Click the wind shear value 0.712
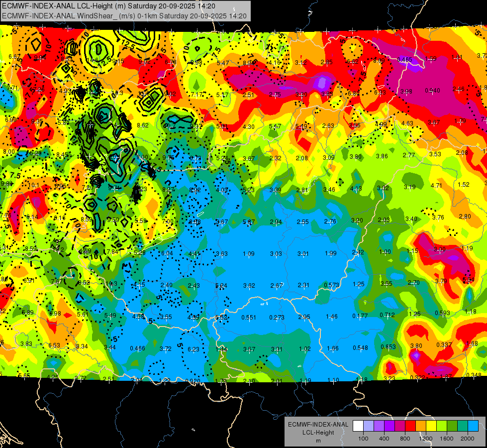 tap(388, 315)
